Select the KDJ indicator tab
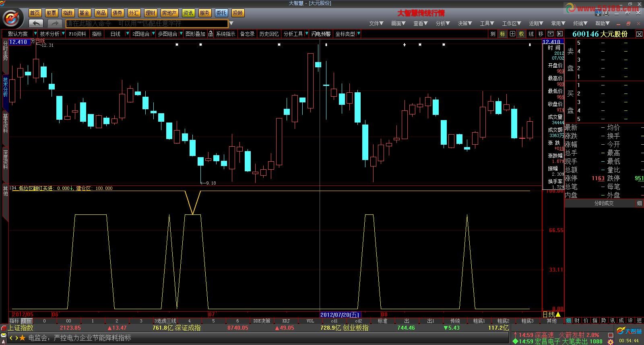 pos(286,321)
